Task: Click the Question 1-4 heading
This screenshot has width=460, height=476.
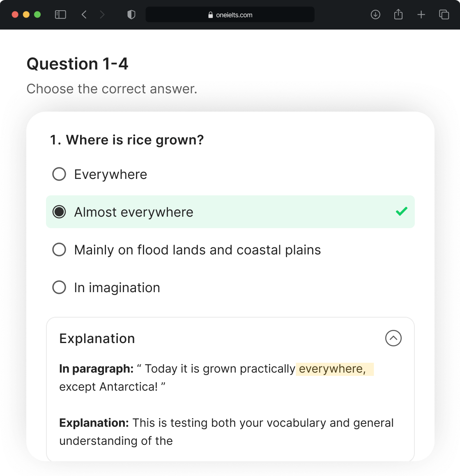Action: [77, 64]
